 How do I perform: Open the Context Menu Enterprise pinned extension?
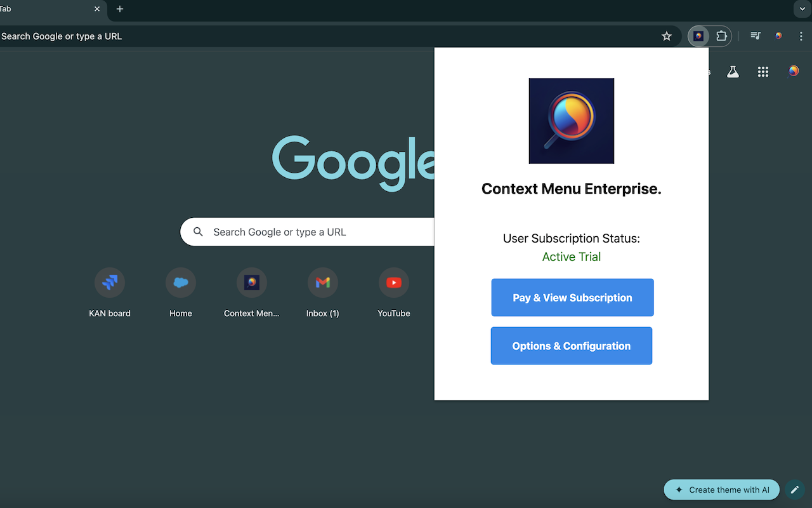(x=698, y=36)
